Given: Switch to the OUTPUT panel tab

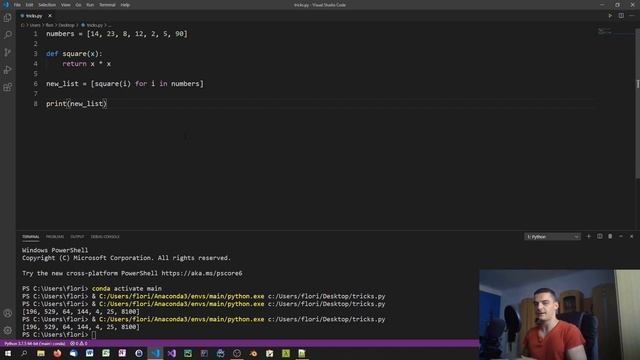Looking at the screenshot, I should (x=77, y=237).
